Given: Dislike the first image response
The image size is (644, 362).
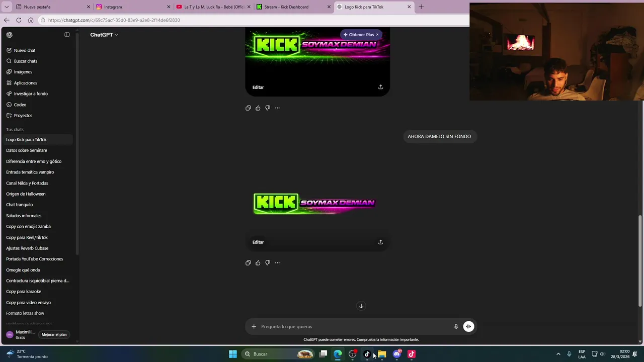Looking at the screenshot, I should 268,108.
